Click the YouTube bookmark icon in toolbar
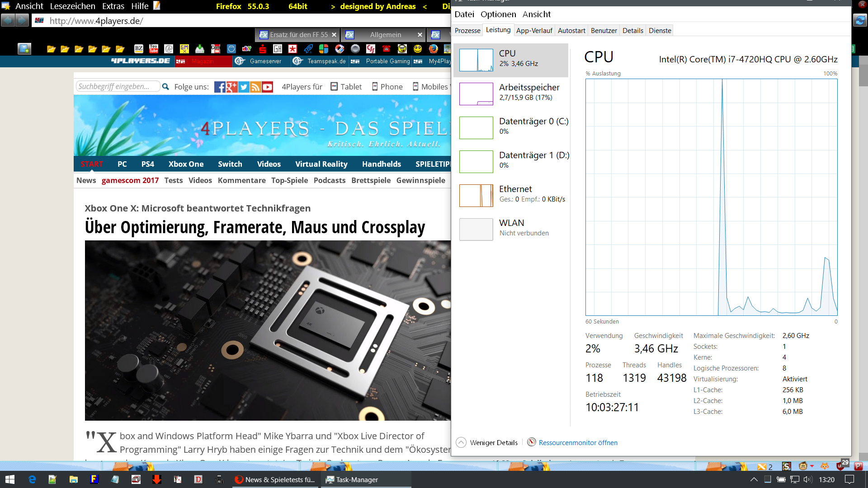 (x=154, y=48)
